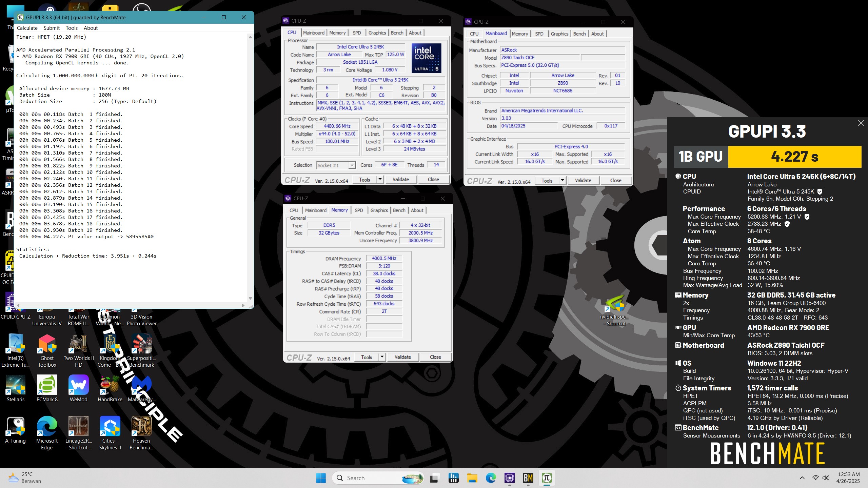This screenshot has height=488, width=868.
Task: Open Bench tab in top-left CPU-Z window
Action: pyautogui.click(x=397, y=33)
